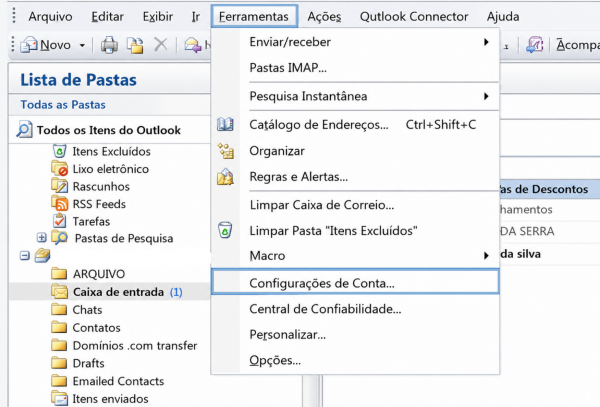The height and width of the screenshot is (407, 600).
Task: Open Configurações de Conta...
Action: (x=355, y=282)
